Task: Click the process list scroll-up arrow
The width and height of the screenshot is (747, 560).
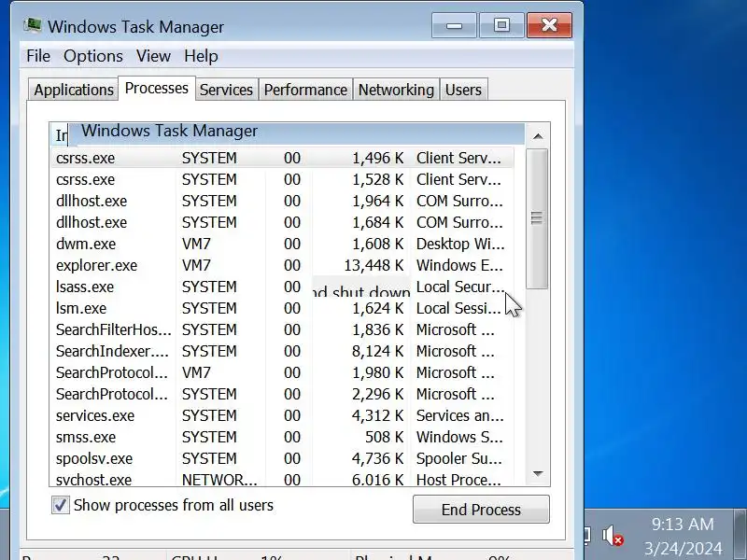Action: tap(538, 136)
